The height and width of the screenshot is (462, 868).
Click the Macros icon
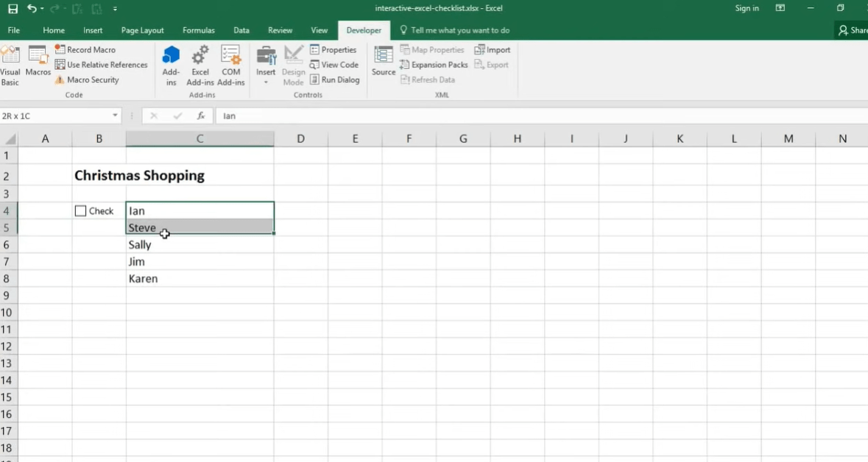(38, 65)
